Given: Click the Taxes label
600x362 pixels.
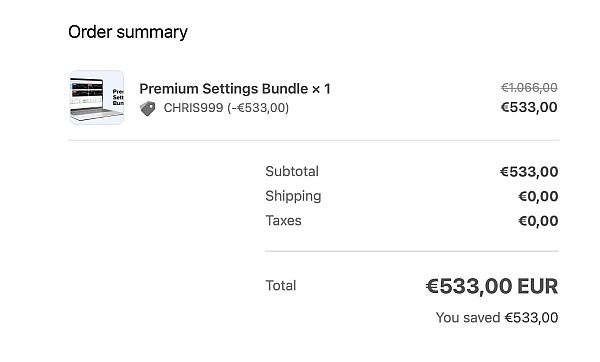Looking at the screenshot, I should click(x=283, y=221).
